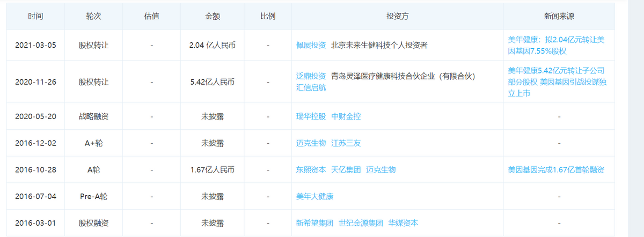Open 迈克生物 in the A轮 row
644x237 pixels.
click(381, 169)
